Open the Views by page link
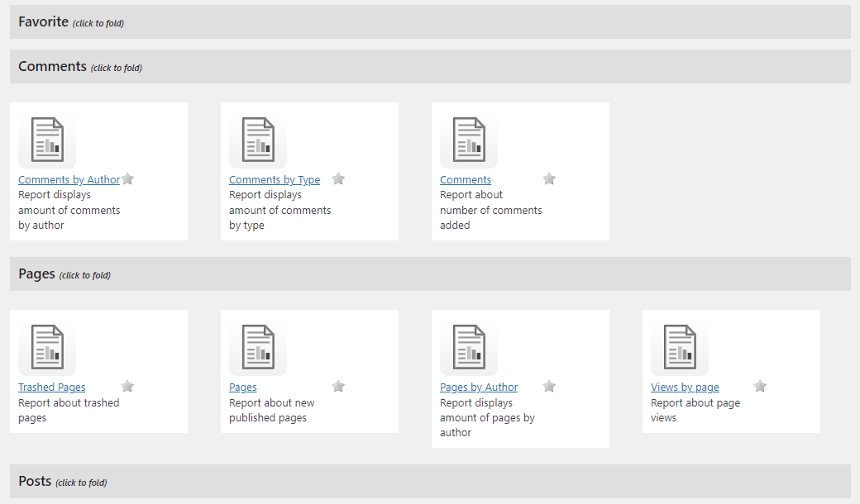Screen dimensions: 860x504 tap(685, 388)
